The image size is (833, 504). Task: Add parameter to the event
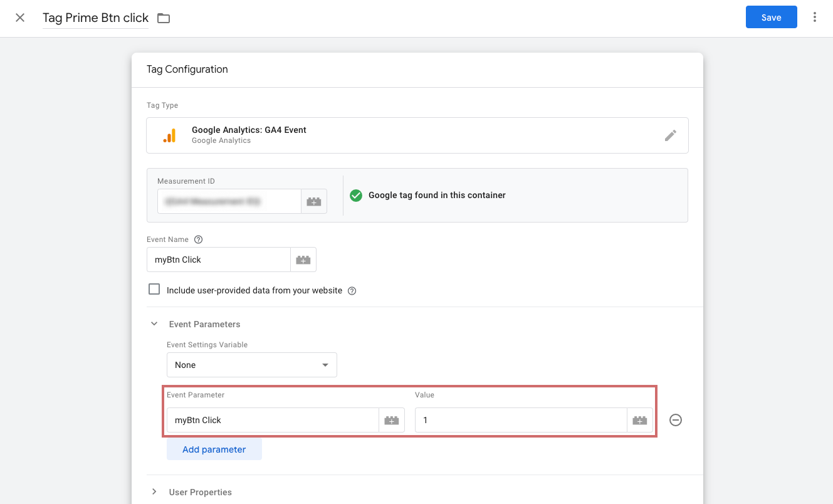pos(214,449)
